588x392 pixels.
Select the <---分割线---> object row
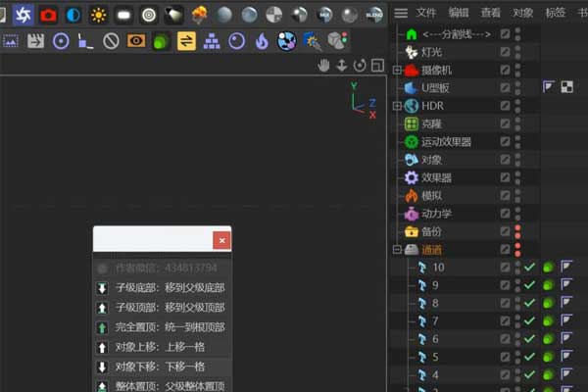coord(457,34)
